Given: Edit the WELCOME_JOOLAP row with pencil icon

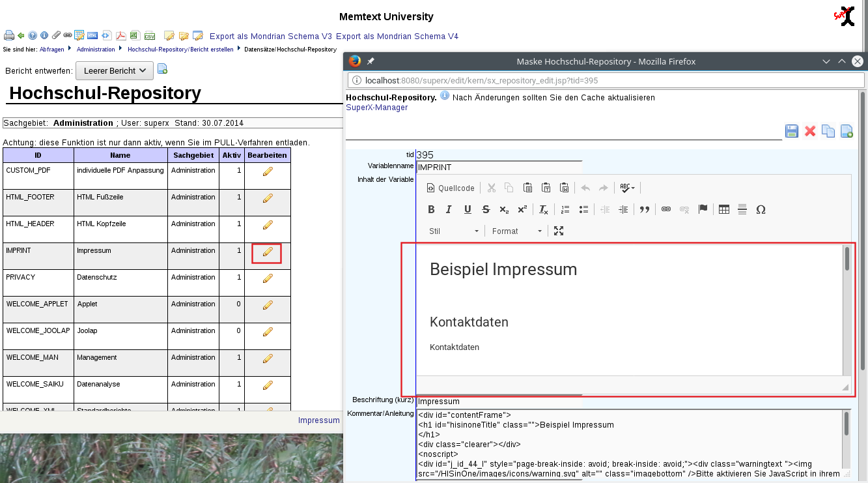Looking at the screenshot, I should coord(268,332).
